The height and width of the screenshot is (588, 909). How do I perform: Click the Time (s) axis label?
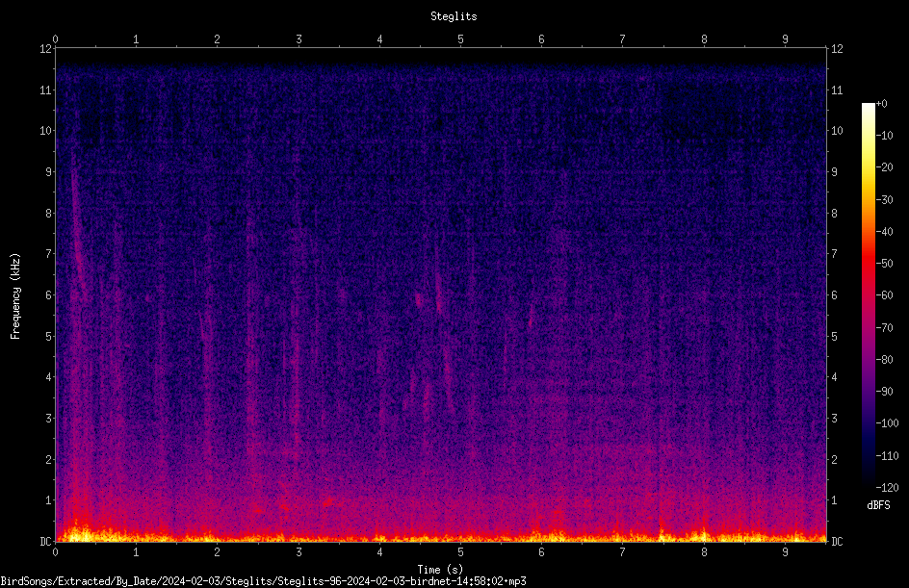[440, 569]
